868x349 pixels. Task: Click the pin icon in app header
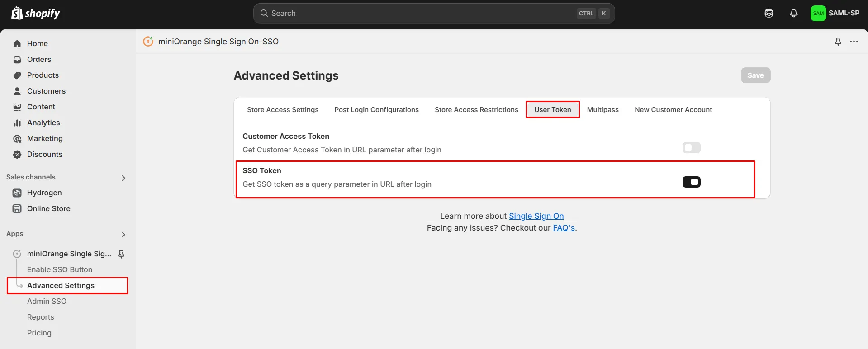[x=838, y=42]
